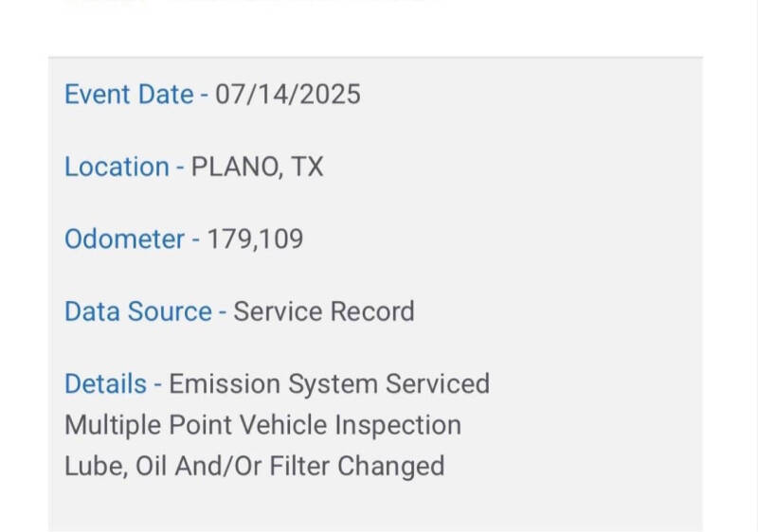The width and height of the screenshot is (758, 532).
Task: Click Lube, Oil And/Or Filter Changed line
Action: 254,466
